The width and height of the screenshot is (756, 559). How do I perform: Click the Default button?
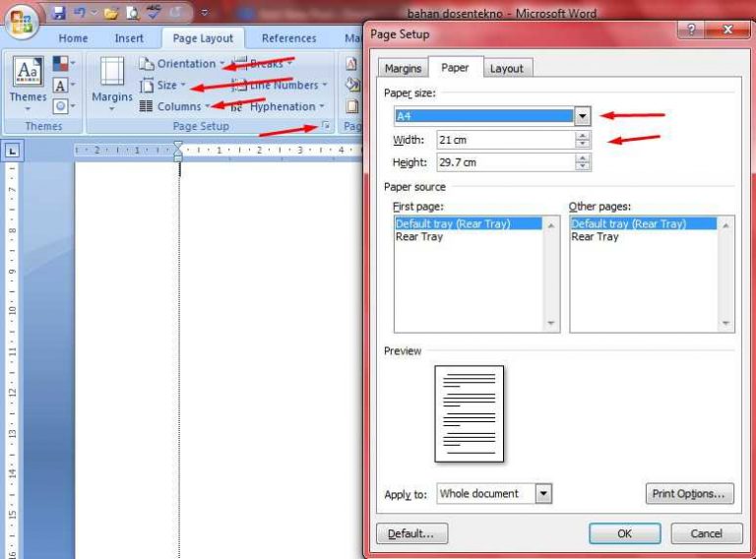pos(411,533)
